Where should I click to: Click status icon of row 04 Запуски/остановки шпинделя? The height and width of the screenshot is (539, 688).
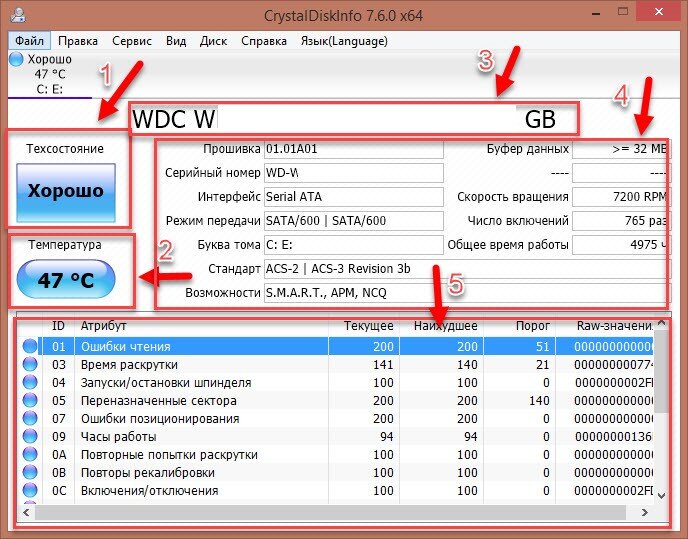[30, 382]
